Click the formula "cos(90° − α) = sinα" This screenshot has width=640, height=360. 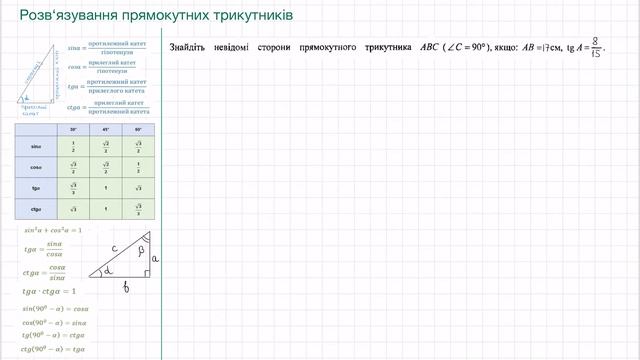point(54,322)
